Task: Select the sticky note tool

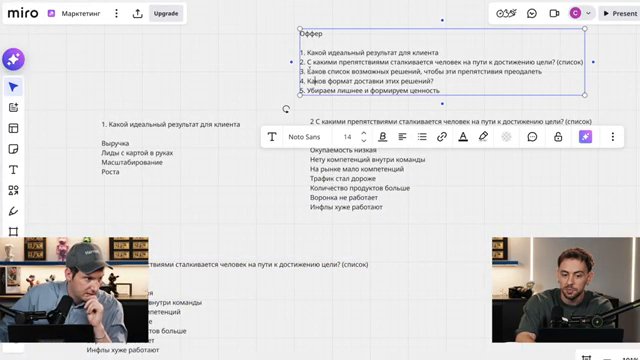Action: click(x=13, y=149)
